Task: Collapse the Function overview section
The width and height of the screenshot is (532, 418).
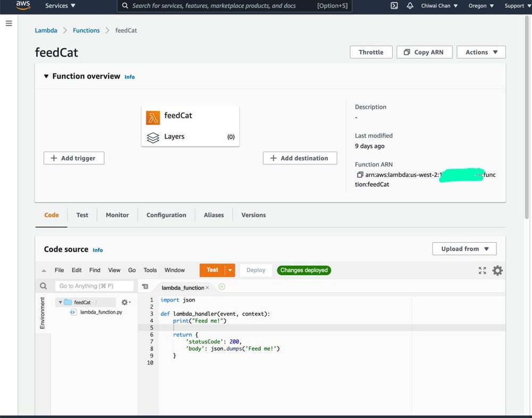Action: click(x=46, y=76)
